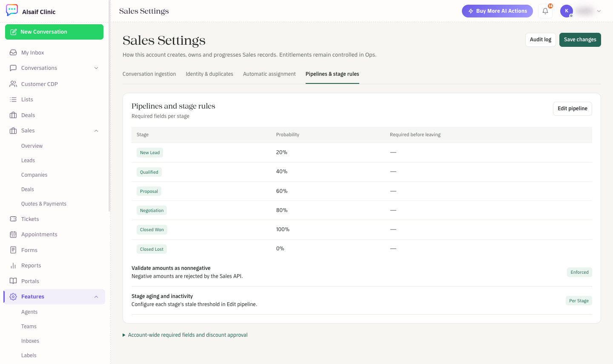Click the Deals briefcase icon
The image size is (613, 364).
click(x=13, y=115)
